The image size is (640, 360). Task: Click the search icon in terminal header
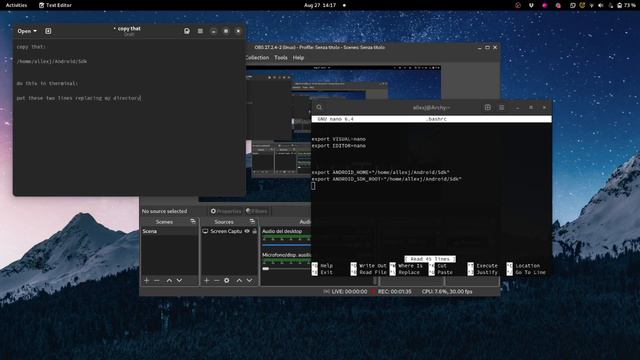click(x=319, y=107)
